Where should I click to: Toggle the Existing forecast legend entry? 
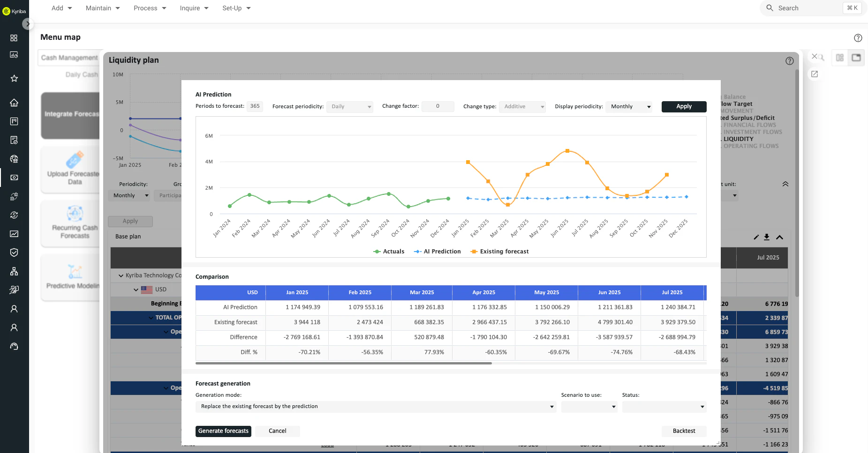[499, 251]
